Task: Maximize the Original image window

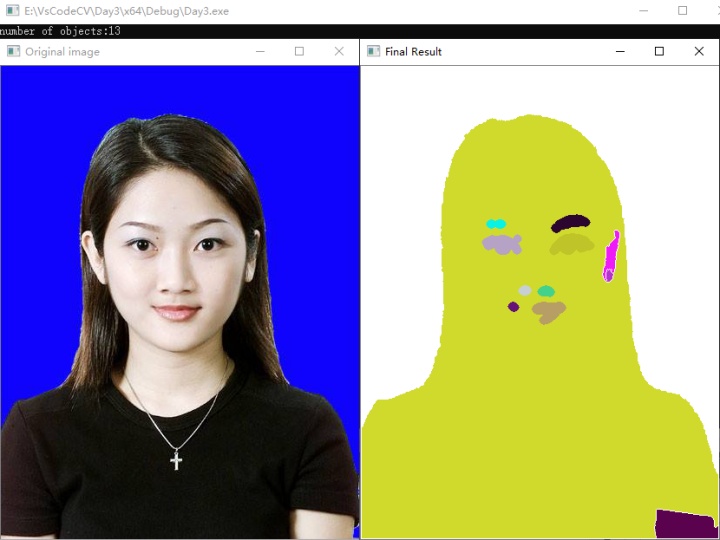Action: (299, 51)
